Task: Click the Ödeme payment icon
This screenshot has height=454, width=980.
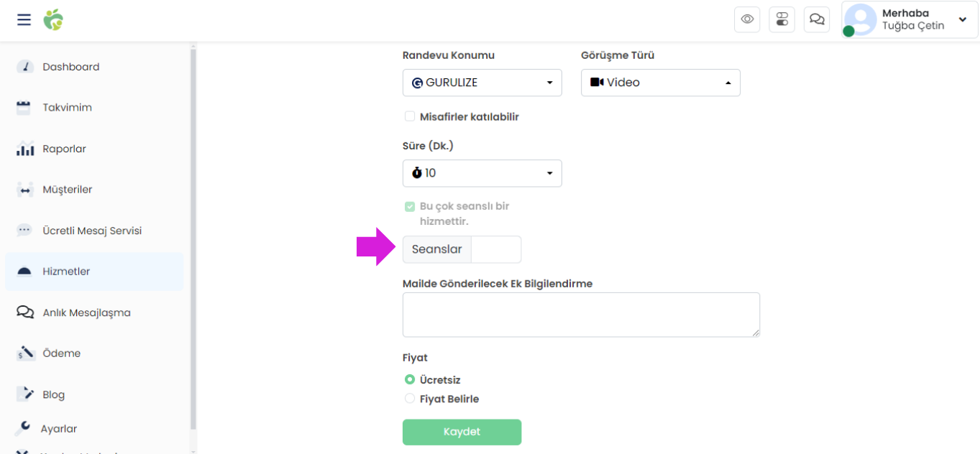Action: 25,353
